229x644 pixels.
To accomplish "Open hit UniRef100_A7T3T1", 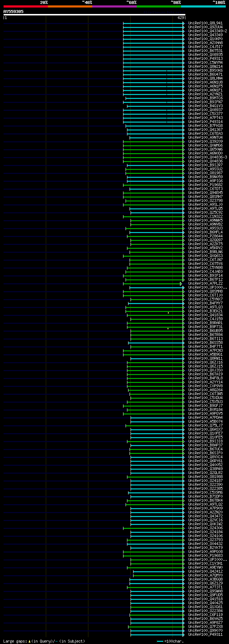I will (205, 587).
